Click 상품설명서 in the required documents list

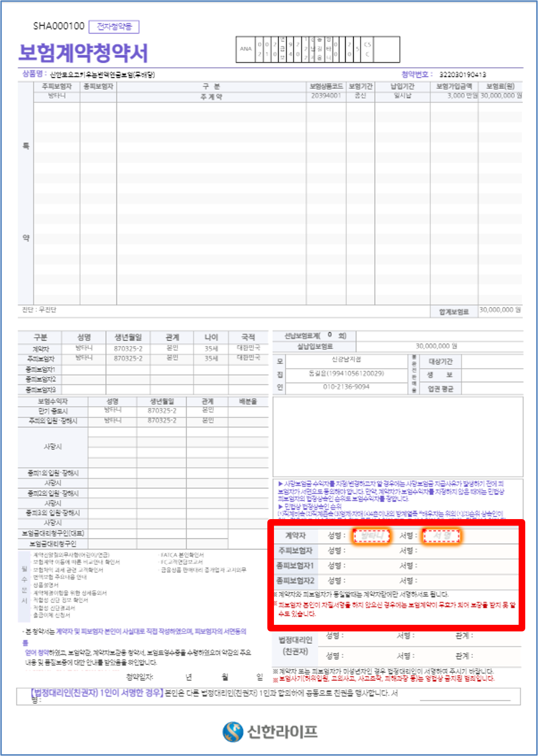45,585
